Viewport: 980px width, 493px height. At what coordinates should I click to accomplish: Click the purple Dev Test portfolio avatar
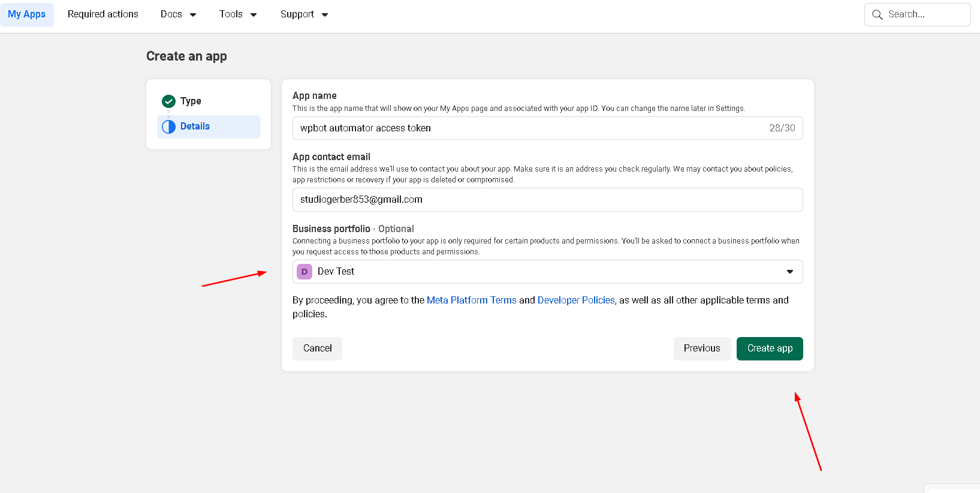pyautogui.click(x=304, y=272)
